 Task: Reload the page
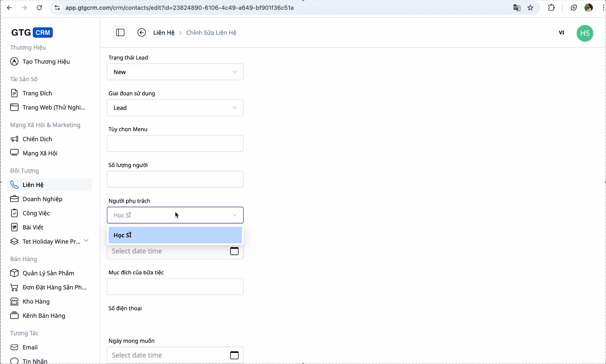[39, 8]
